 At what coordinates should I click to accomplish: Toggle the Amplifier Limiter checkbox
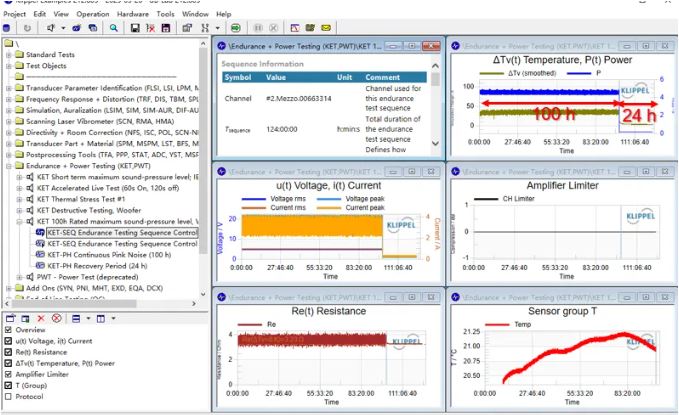(8, 374)
